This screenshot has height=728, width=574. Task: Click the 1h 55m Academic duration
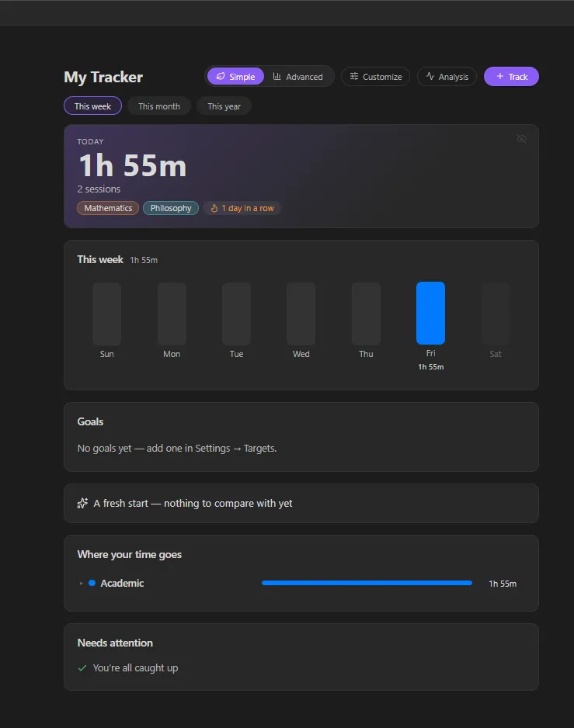click(503, 584)
